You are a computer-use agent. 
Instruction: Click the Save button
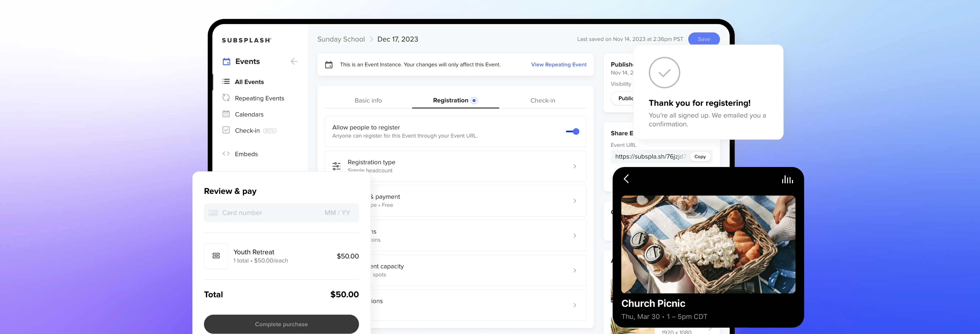point(704,39)
